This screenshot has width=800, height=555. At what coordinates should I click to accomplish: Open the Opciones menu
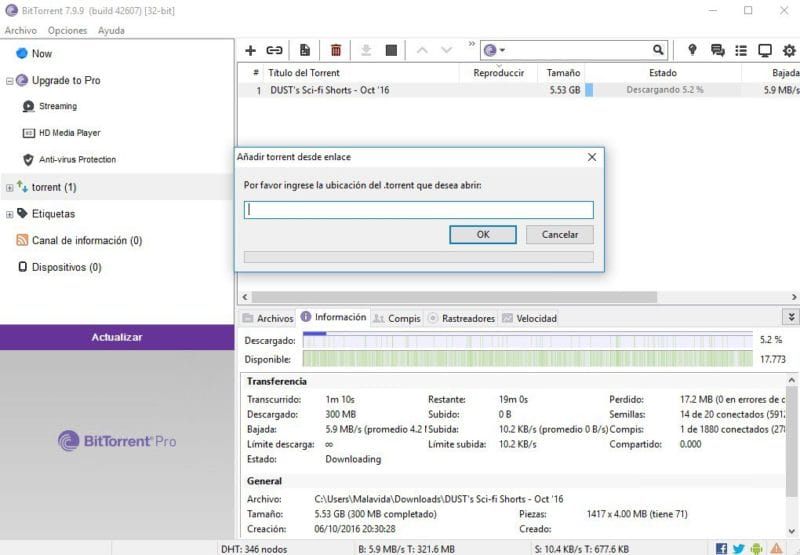click(67, 30)
